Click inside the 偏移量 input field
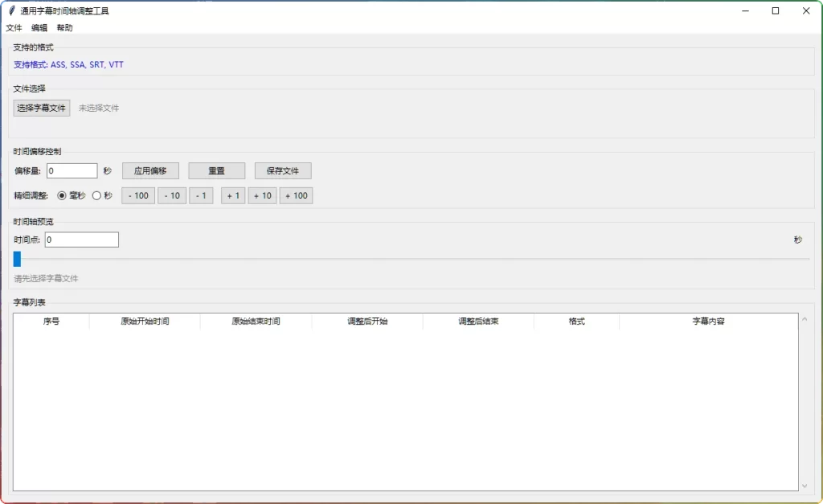 pos(72,170)
